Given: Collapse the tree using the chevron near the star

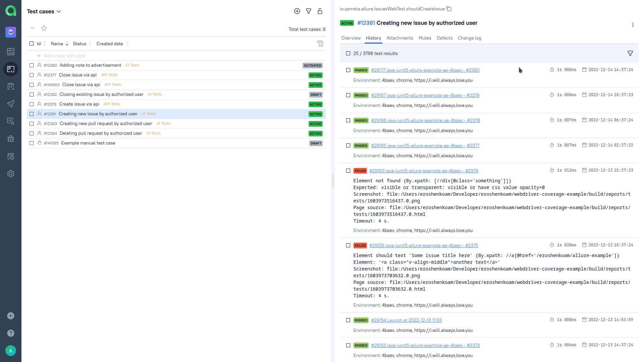Looking at the screenshot, I should [x=33, y=28].
